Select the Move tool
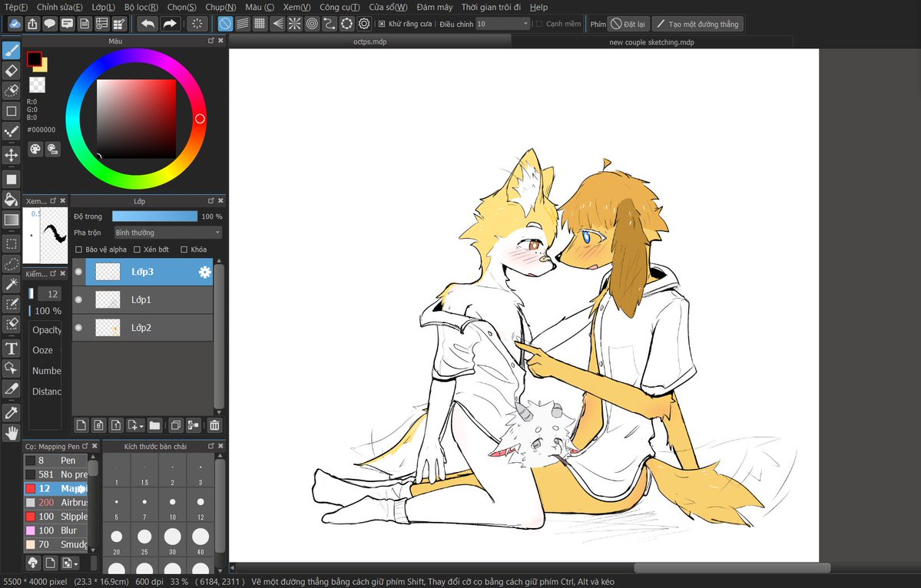This screenshot has width=921, height=588. point(12,156)
